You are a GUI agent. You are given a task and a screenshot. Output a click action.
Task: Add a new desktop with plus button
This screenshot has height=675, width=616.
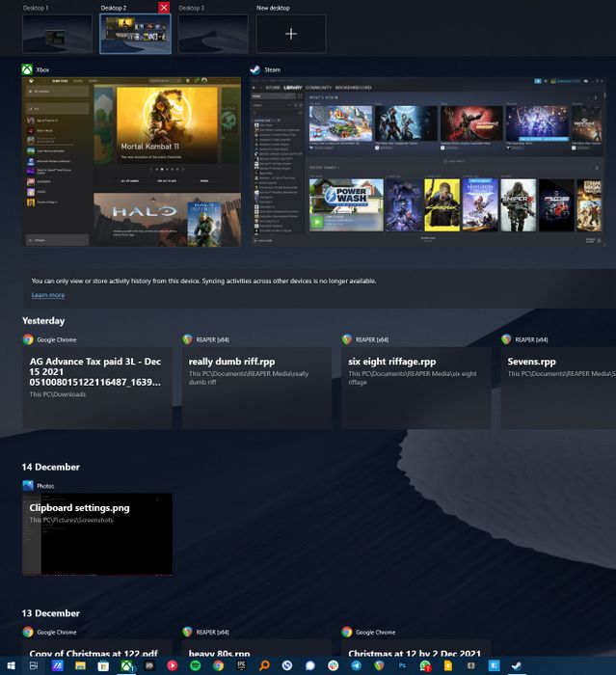pos(291,34)
